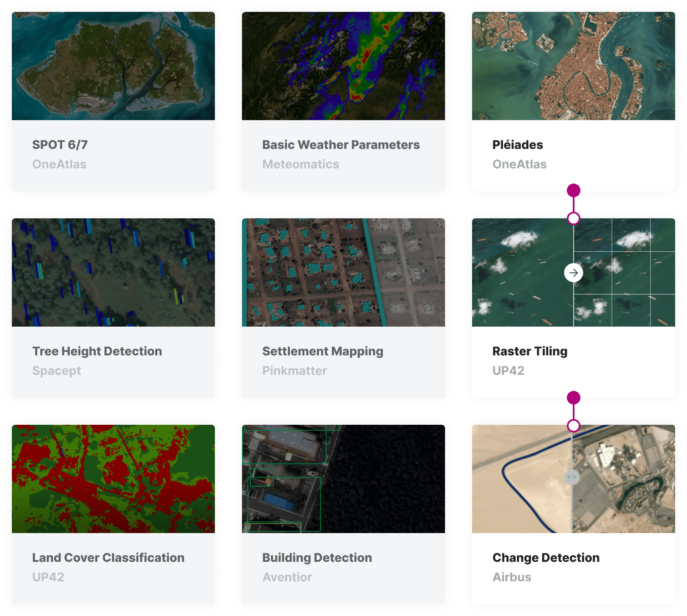Click the Raster Tiling card title
This screenshot has width=687, height=616.
530,351
